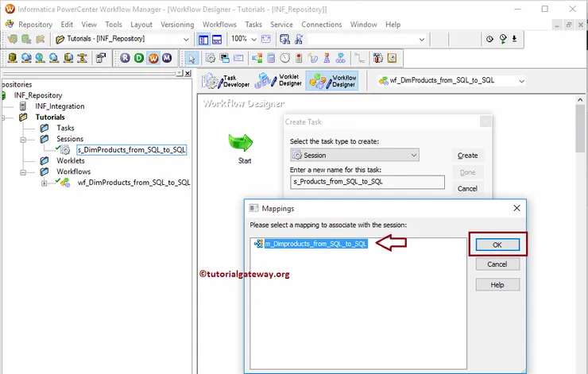
Task: Open the Workflows menu
Action: [x=219, y=25]
